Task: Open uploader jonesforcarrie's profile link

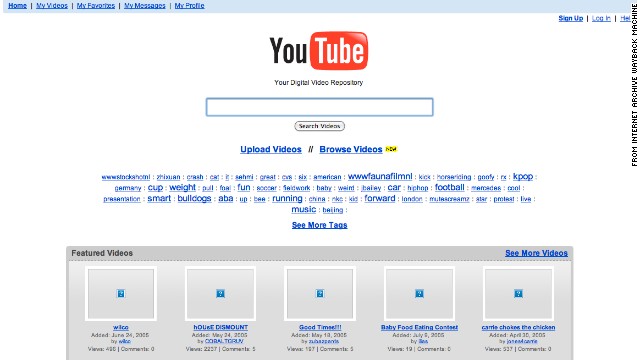Action: [522, 341]
